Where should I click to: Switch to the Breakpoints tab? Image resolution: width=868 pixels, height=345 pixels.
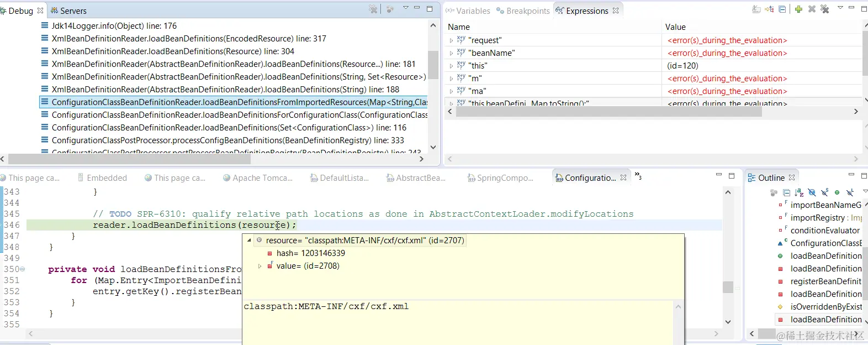coord(523,11)
